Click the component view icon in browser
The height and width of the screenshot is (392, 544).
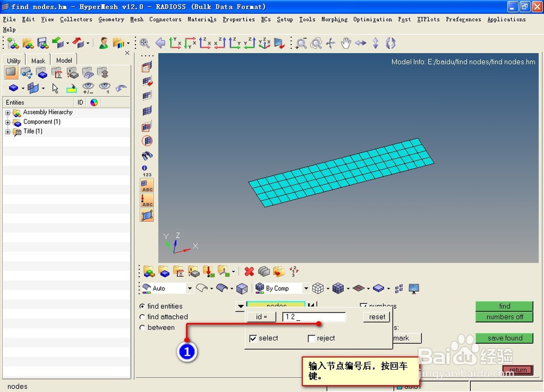[42, 73]
